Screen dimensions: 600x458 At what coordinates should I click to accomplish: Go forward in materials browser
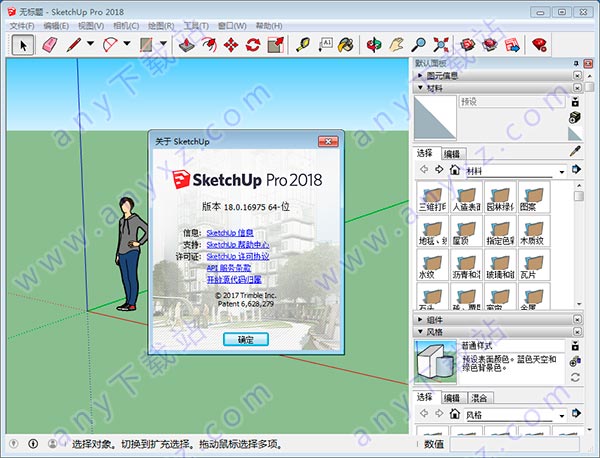(x=439, y=169)
